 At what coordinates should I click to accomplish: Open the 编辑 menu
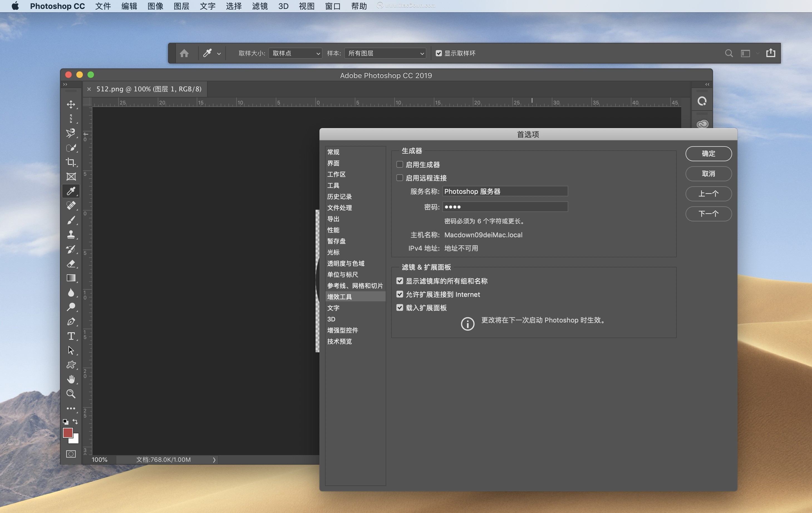[129, 6]
